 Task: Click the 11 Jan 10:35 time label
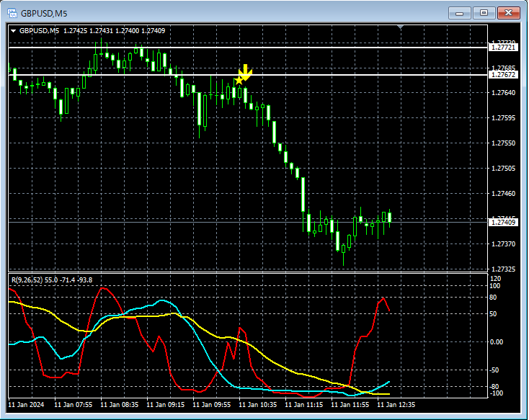point(258,404)
